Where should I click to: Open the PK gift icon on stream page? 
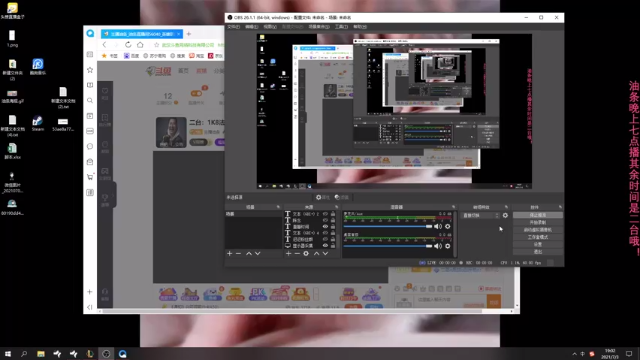[x=258, y=294]
